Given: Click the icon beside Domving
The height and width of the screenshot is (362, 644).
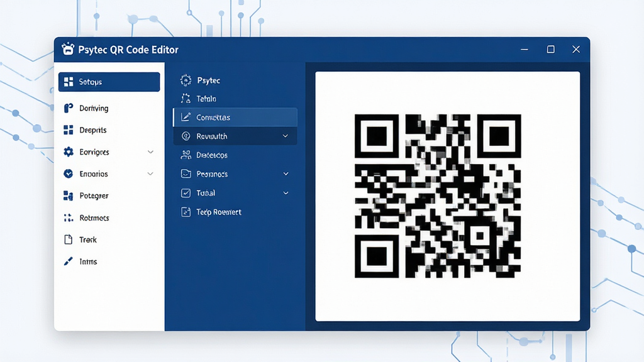Looking at the screenshot, I should (x=68, y=108).
